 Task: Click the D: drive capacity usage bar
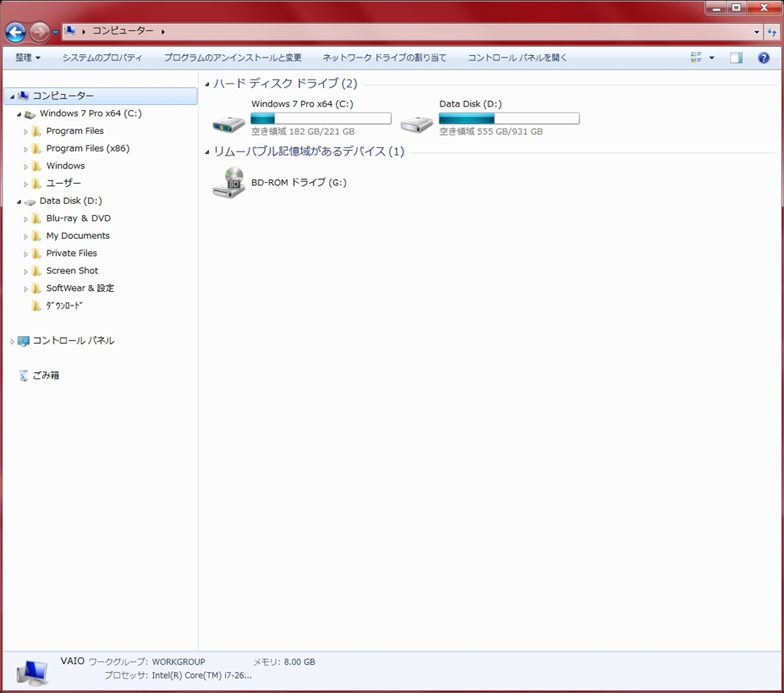(509, 119)
